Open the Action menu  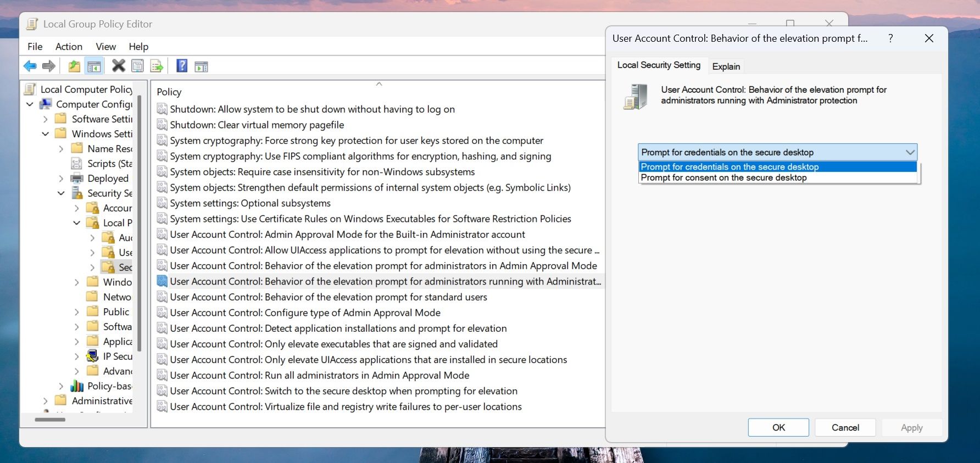click(69, 47)
